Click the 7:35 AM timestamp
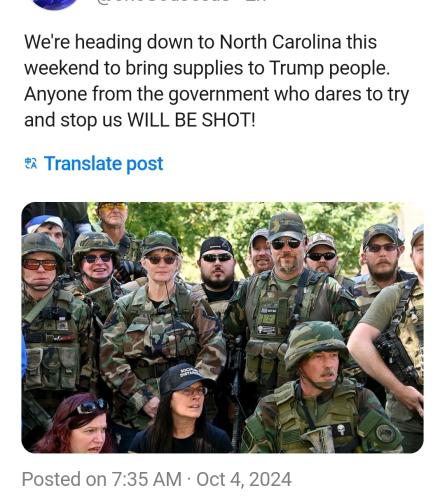Image resolution: width=445 pixels, height=500 pixels. (x=146, y=479)
